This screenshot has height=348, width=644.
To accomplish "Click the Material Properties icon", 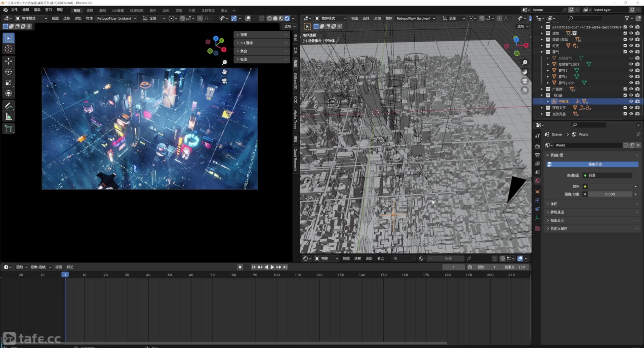I will coord(538,229).
